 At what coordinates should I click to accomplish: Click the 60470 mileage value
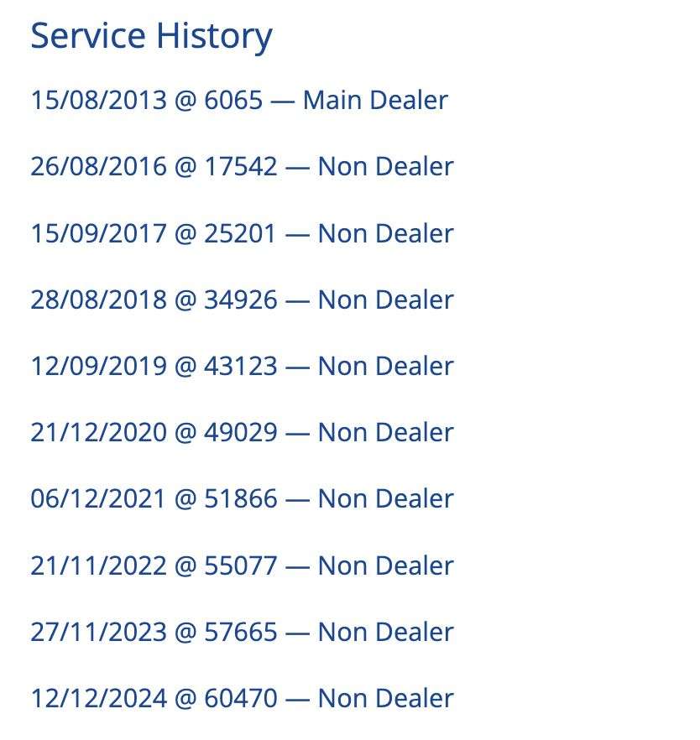pos(240,698)
